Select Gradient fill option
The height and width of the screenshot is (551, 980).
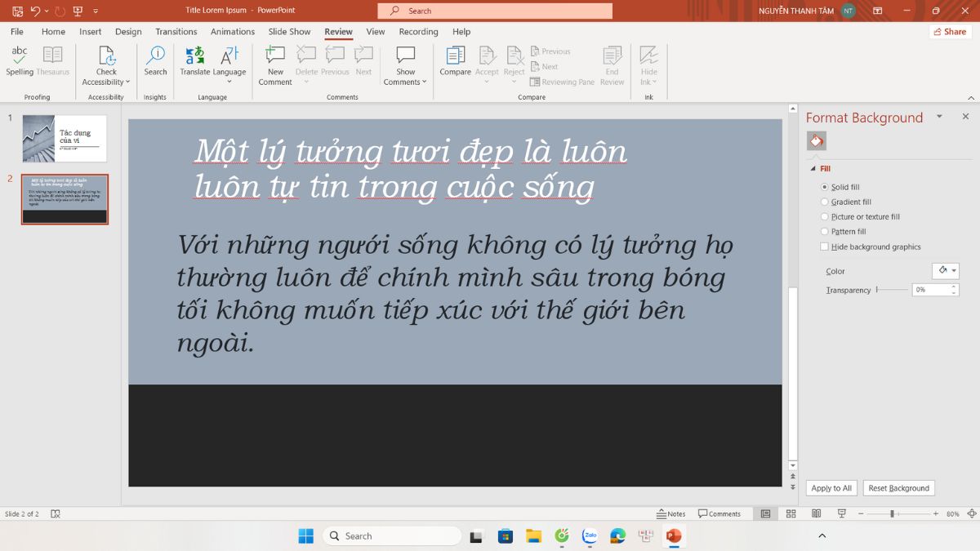tap(846, 202)
